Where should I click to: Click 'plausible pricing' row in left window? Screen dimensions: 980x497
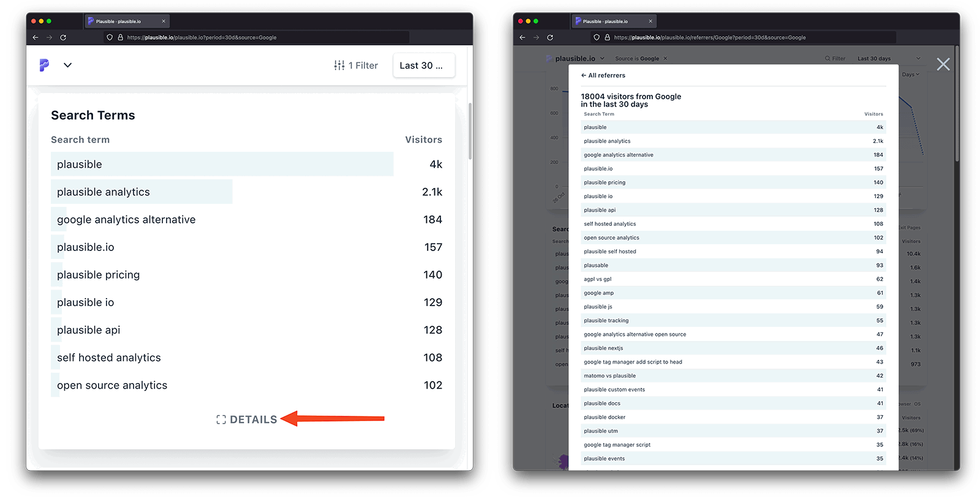coord(246,274)
